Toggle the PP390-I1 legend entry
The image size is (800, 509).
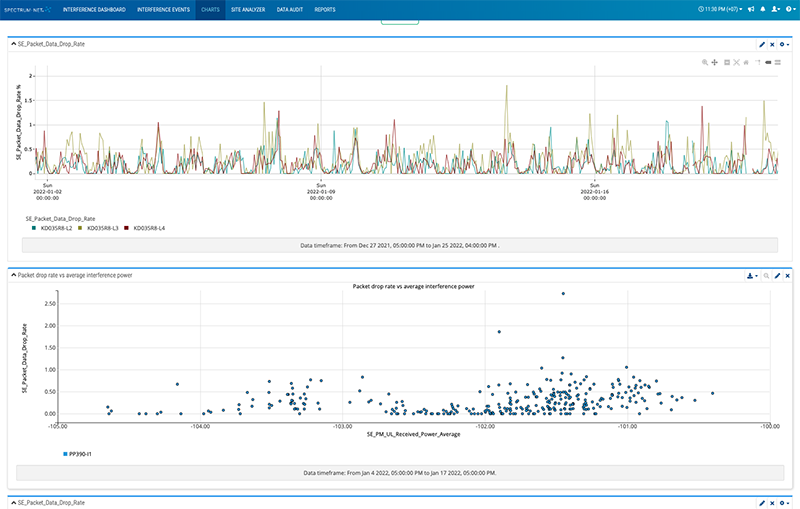tap(80, 454)
